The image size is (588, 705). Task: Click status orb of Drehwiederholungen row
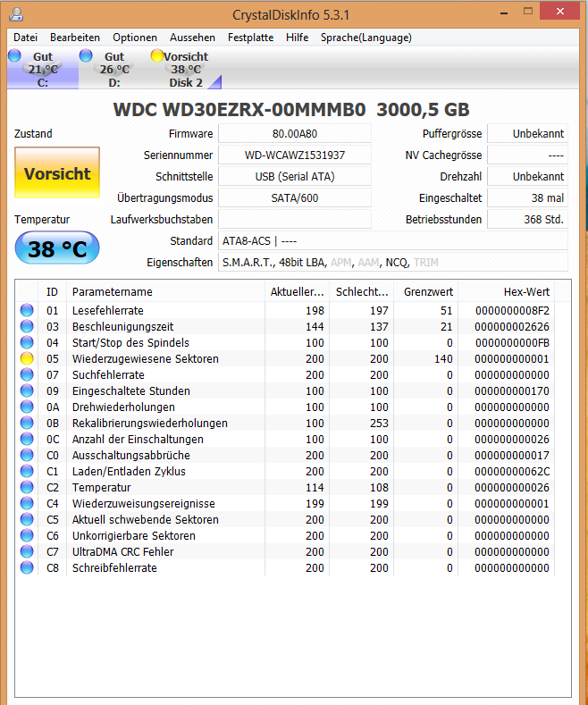(27, 407)
